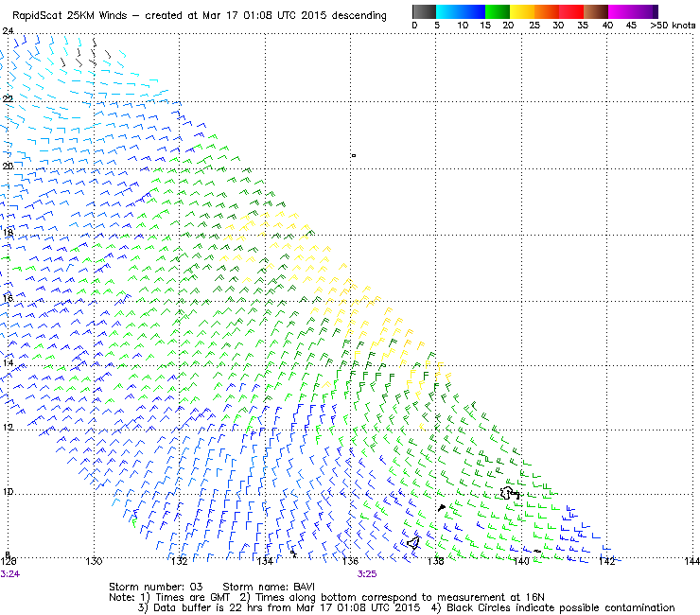700x615 pixels.
Task: Click the green 15-20 knots legend swatch
Action: coord(498,11)
